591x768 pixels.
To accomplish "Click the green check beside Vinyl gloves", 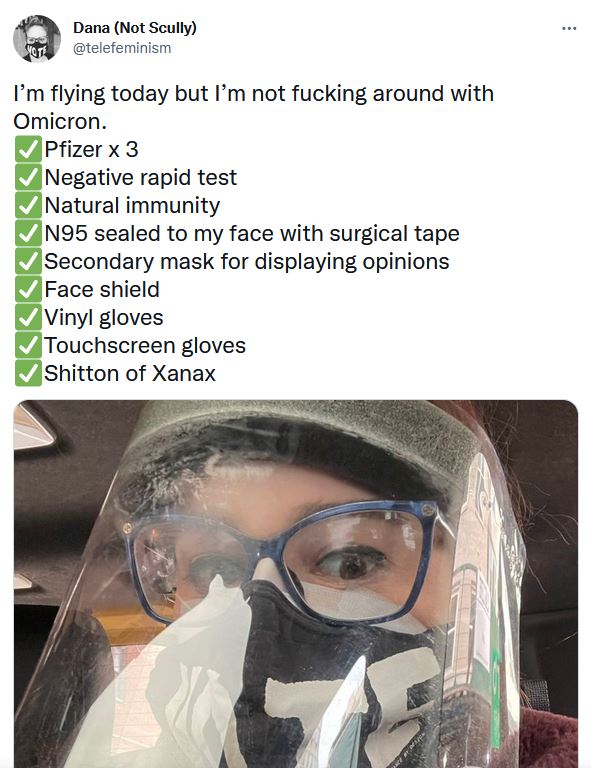I will (x=28, y=317).
